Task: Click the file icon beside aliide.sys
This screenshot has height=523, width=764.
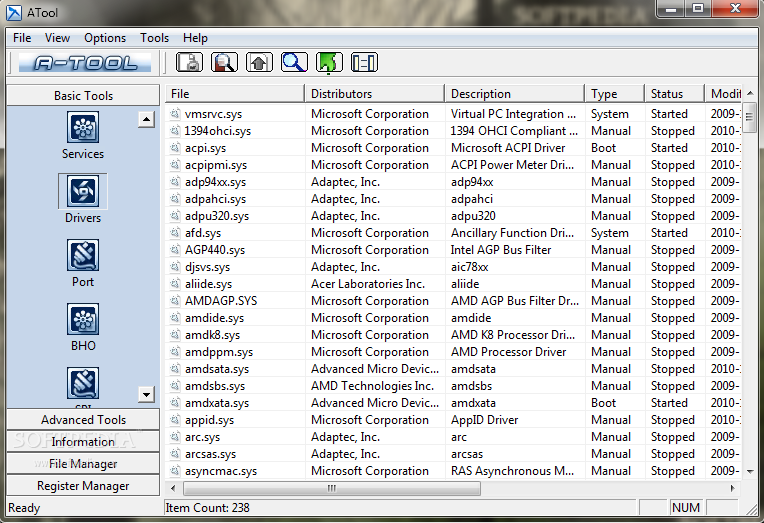Action: pyautogui.click(x=174, y=284)
